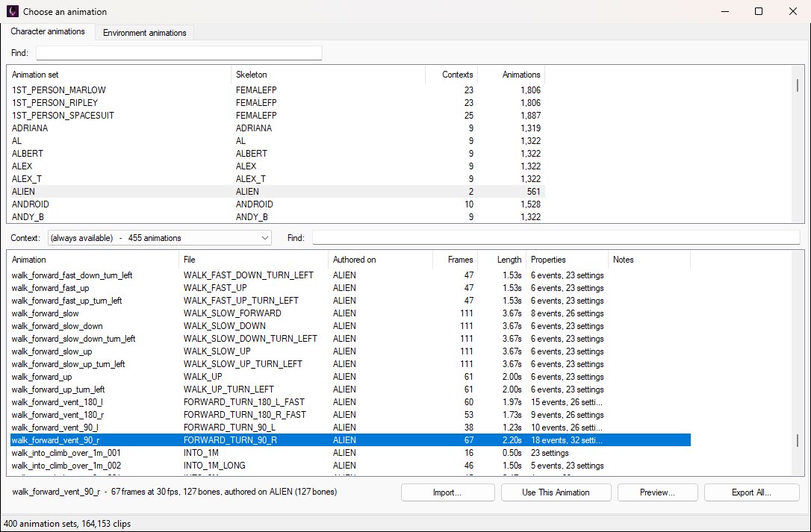
Task: Select 1ST_PERSON_RIPLEY animation set
Action: [277, 103]
